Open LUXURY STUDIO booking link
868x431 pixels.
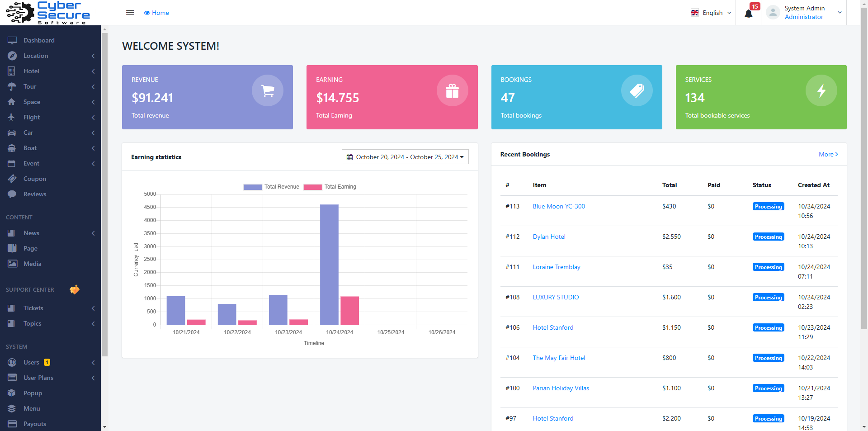click(556, 297)
